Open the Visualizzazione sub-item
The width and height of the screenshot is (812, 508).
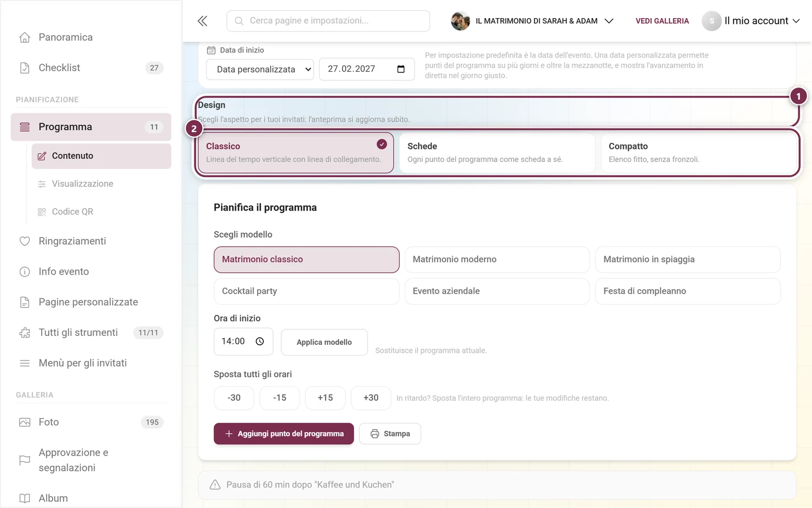click(x=101, y=183)
